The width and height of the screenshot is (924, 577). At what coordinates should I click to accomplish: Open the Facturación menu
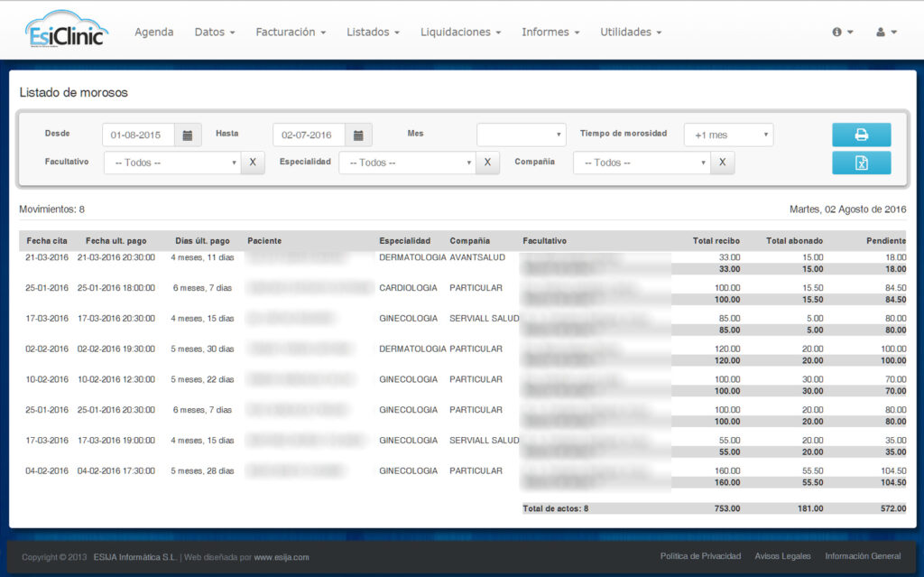point(291,32)
